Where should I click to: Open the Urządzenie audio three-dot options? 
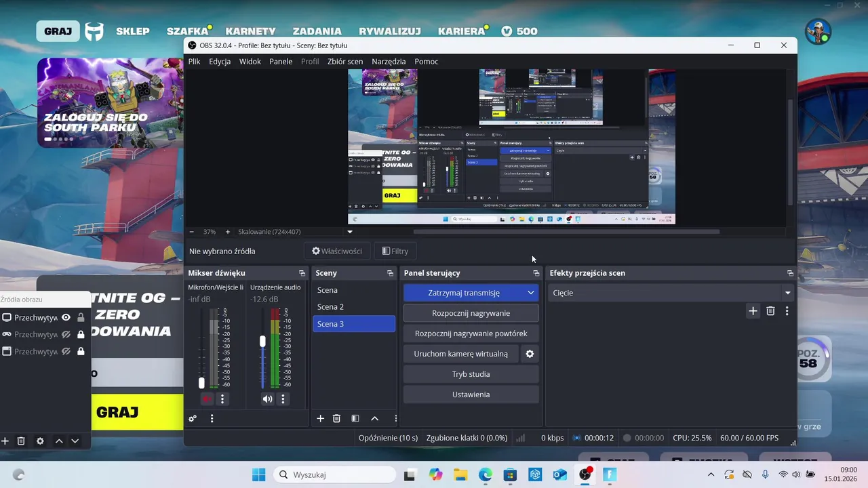(x=283, y=399)
